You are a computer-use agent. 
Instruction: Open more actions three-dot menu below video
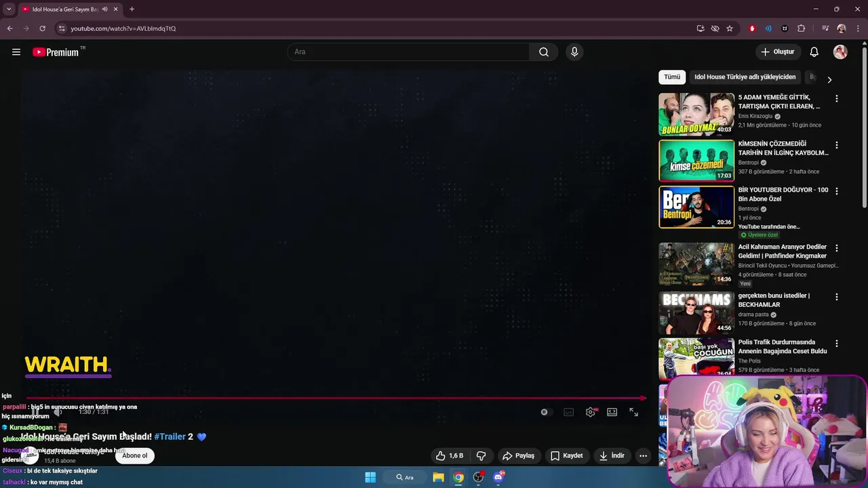tap(643, 455)
